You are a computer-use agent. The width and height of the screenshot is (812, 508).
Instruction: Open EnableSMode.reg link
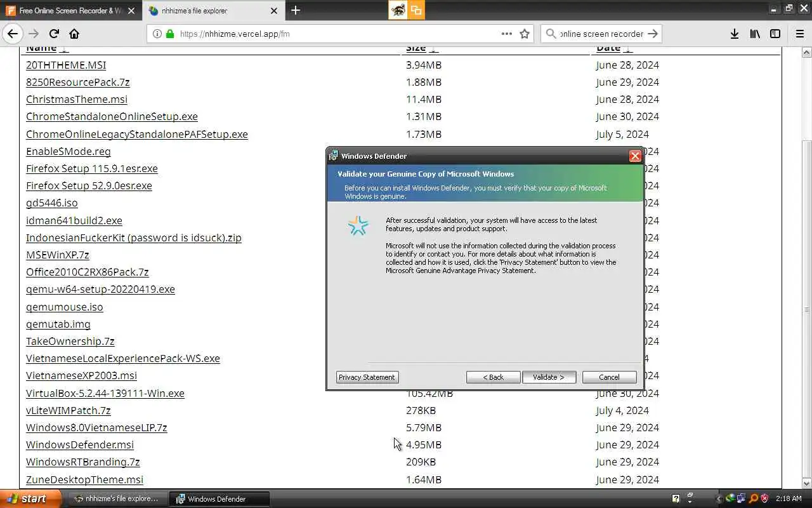pos(68,151)
